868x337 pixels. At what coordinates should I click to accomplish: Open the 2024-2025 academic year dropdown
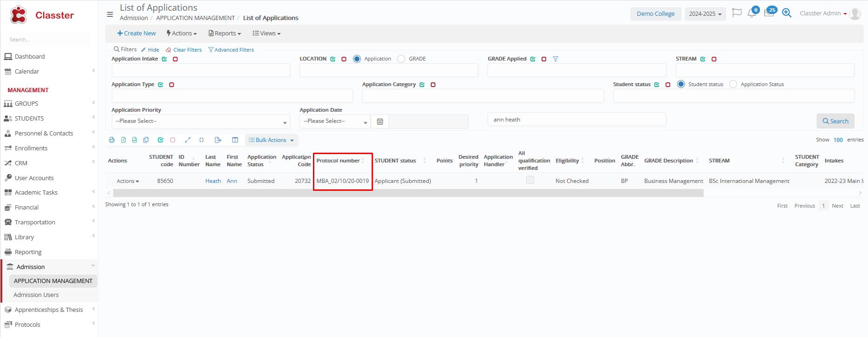[705, 14]
